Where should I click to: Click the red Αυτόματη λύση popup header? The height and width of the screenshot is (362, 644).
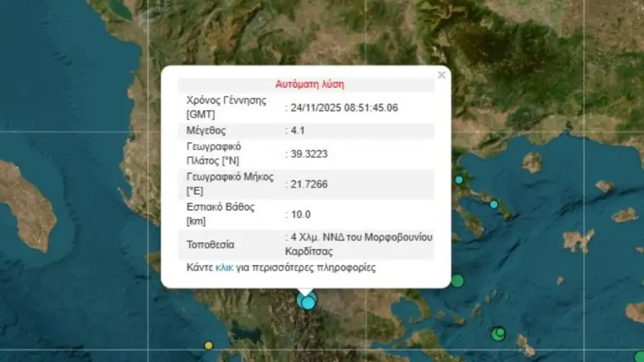click(309, 84)
